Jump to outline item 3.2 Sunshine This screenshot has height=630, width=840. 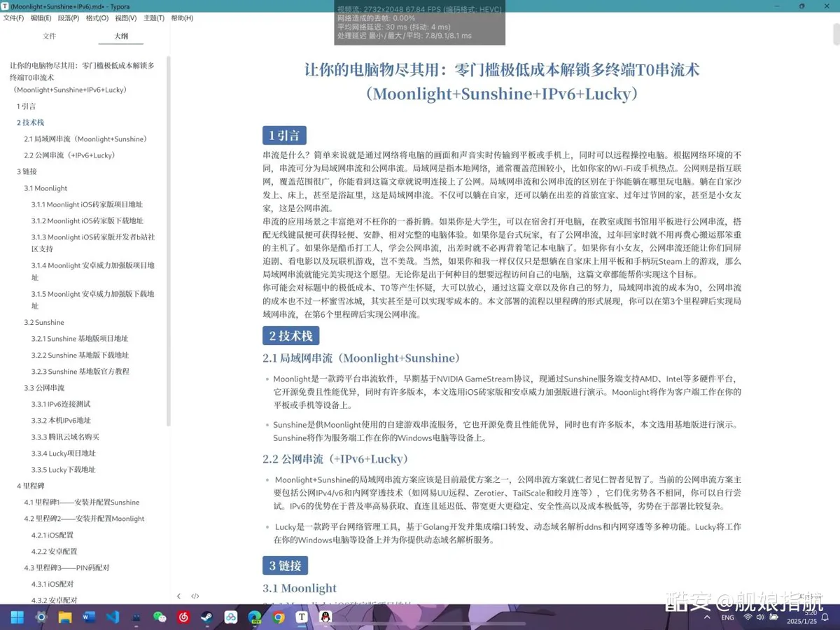[44, 323]
